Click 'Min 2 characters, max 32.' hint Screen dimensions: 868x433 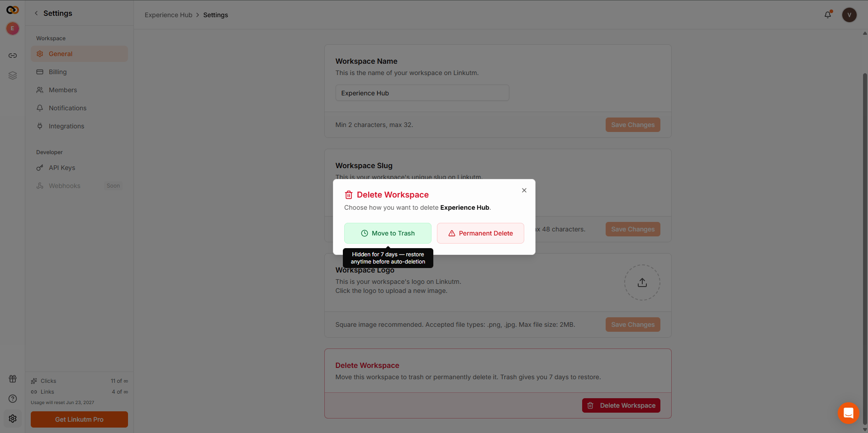374,125
